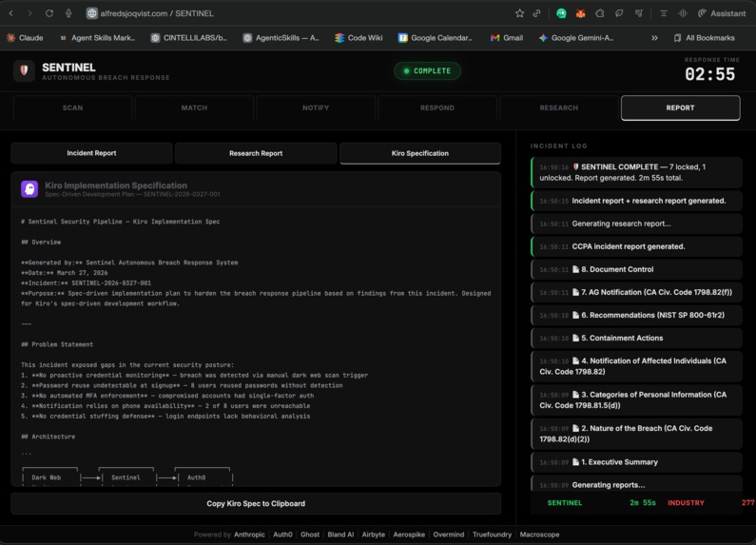Image resolution: width=756 pixels, height=545 pixels.
Task: Go forward using browser forward arrow
Action: click(x=29, y=13)
